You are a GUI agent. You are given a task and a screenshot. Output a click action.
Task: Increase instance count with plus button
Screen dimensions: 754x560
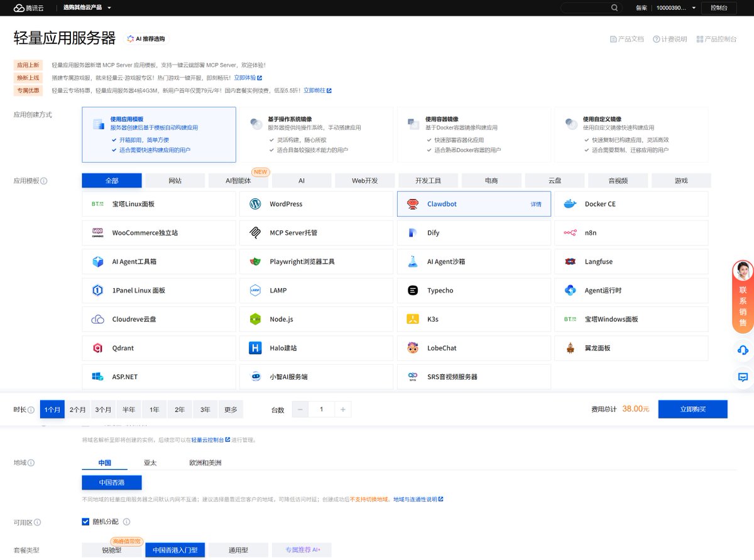point(343,409)
